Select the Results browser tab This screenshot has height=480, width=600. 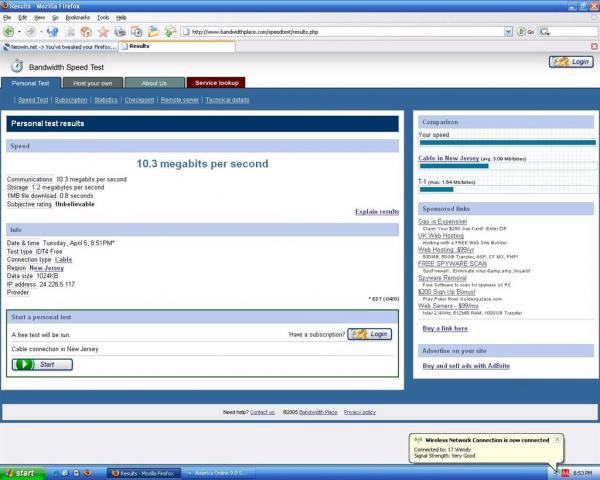coord(177,46)
